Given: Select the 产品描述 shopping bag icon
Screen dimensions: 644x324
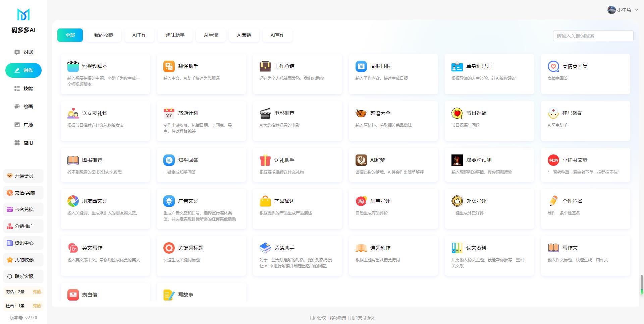Looking at the screenshot, I should pos(265,201).
